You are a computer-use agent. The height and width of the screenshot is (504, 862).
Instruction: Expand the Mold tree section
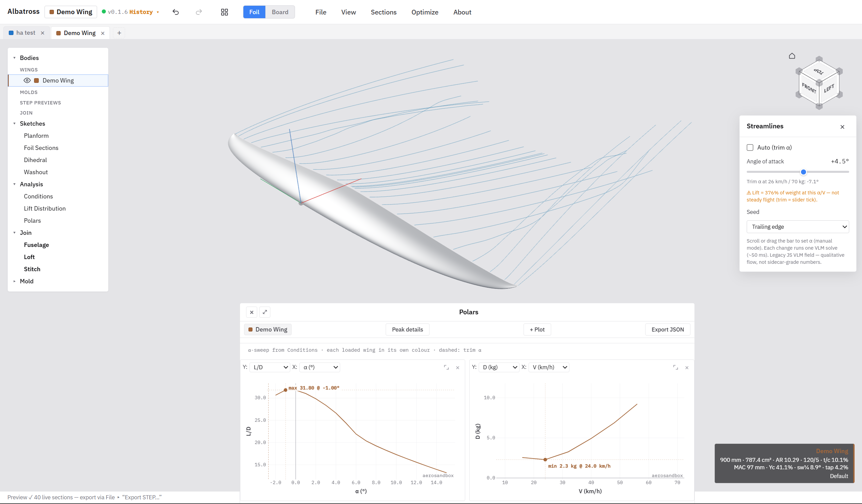click(x=14, y=281)
